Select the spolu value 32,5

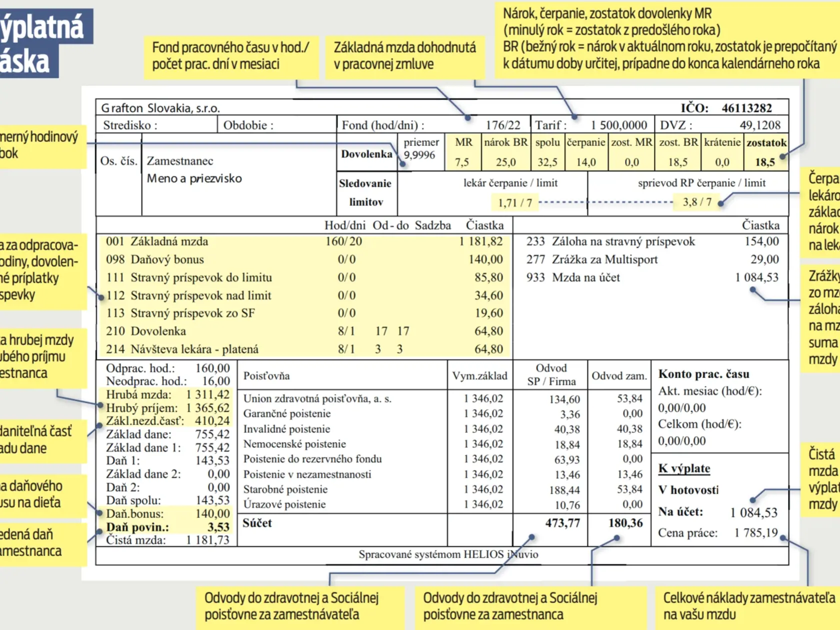click(x=547, y=162)
